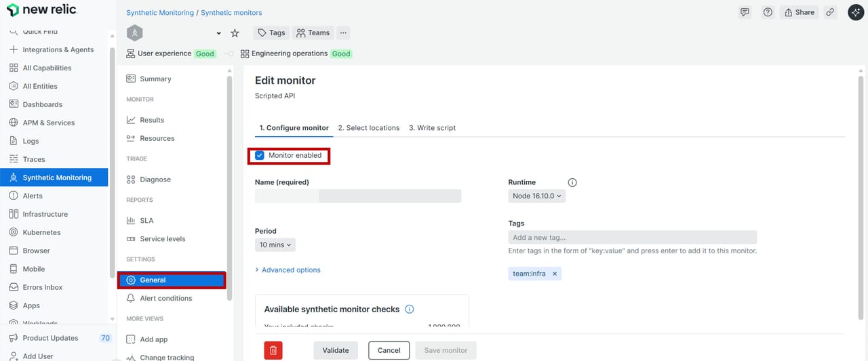Screen dimensions: 868x361
Task: Click the Add a new tag field
Action: click(632, 238)
